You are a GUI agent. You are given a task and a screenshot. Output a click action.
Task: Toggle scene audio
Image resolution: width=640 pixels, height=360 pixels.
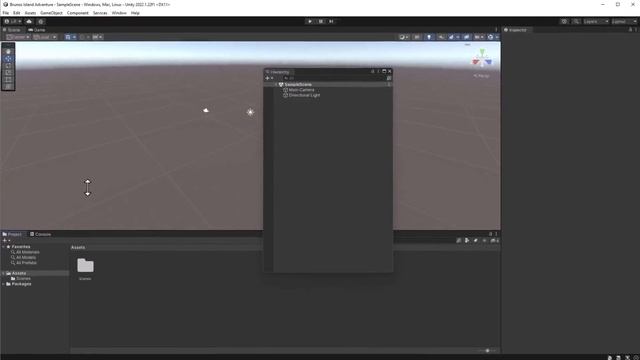pos(441,37)
